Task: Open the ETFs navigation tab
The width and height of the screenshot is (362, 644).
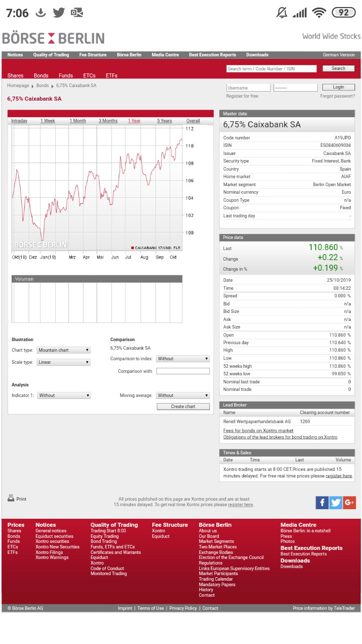Action: (x=112, y=75)
